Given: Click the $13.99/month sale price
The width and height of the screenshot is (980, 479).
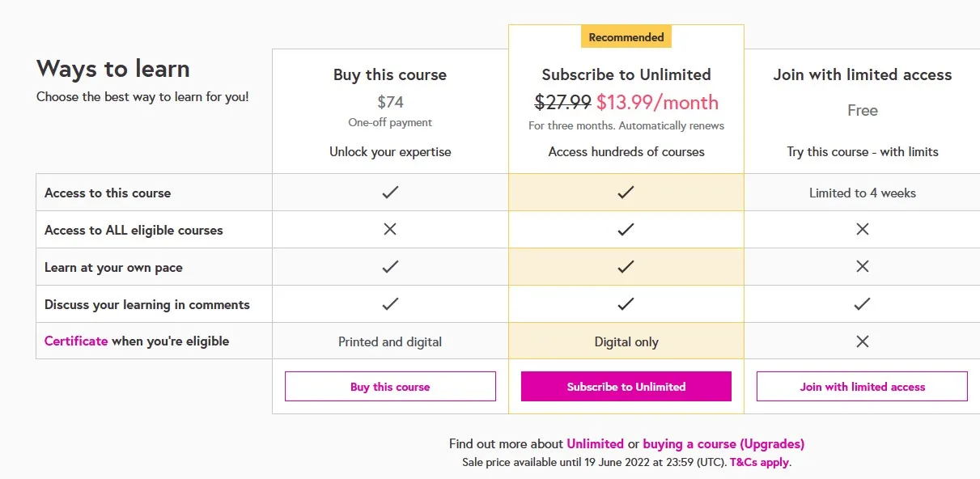Looking at the screenshot, I should tap(657, 103).
